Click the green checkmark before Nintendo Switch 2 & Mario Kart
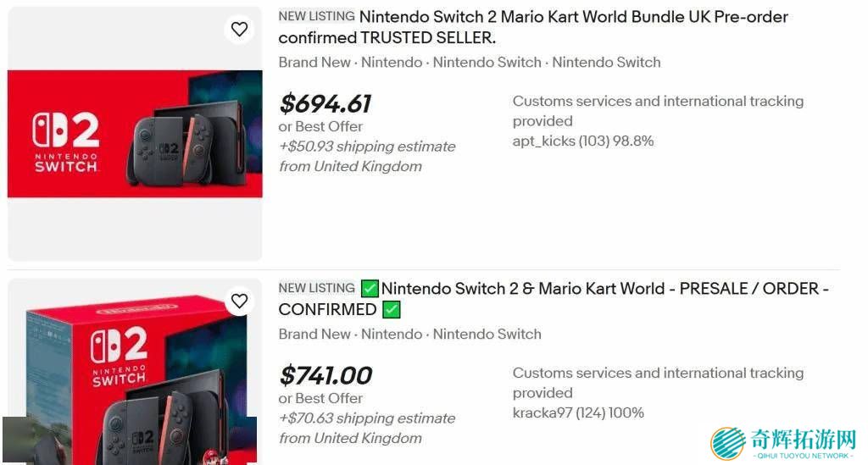 370,289
